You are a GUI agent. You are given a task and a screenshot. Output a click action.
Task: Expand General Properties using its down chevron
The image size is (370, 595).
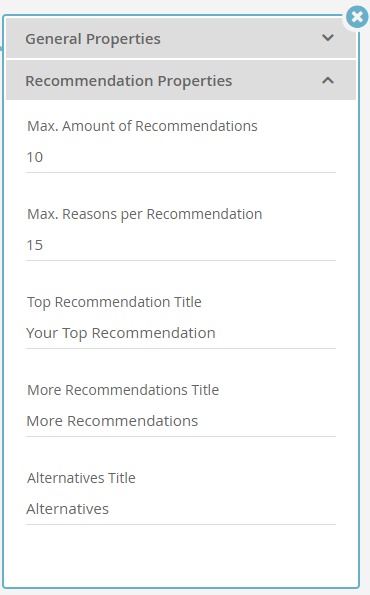click(x=328, y=38)
